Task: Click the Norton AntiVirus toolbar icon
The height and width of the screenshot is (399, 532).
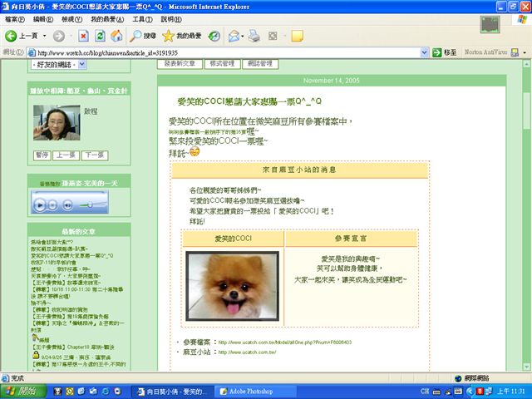Action: tap(515, 52)
